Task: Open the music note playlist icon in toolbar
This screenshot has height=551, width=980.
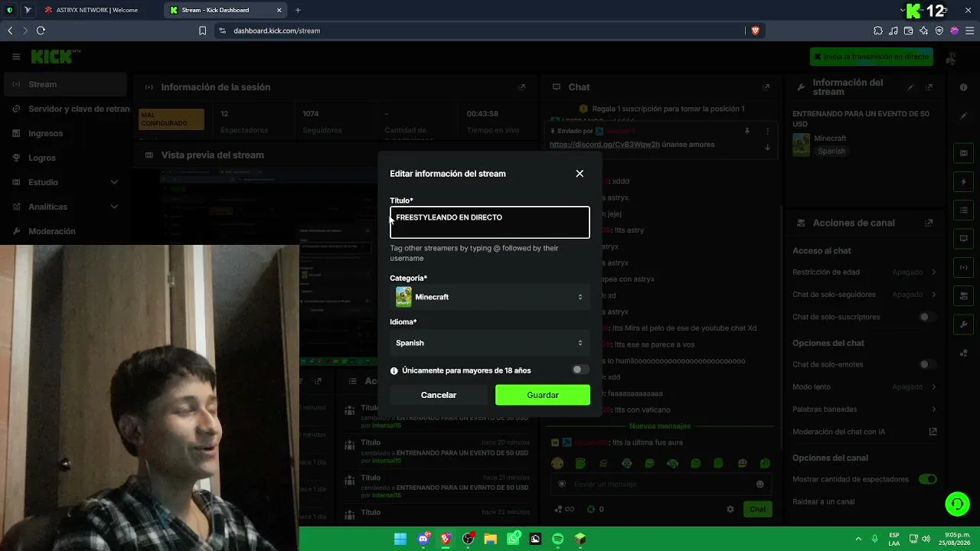Action: (893, 31)
